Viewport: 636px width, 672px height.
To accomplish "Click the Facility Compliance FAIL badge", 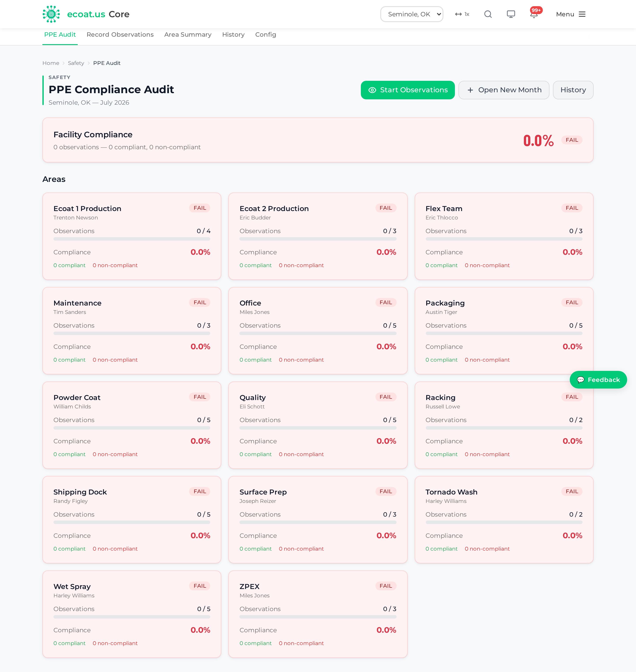I will coord(572,140).
